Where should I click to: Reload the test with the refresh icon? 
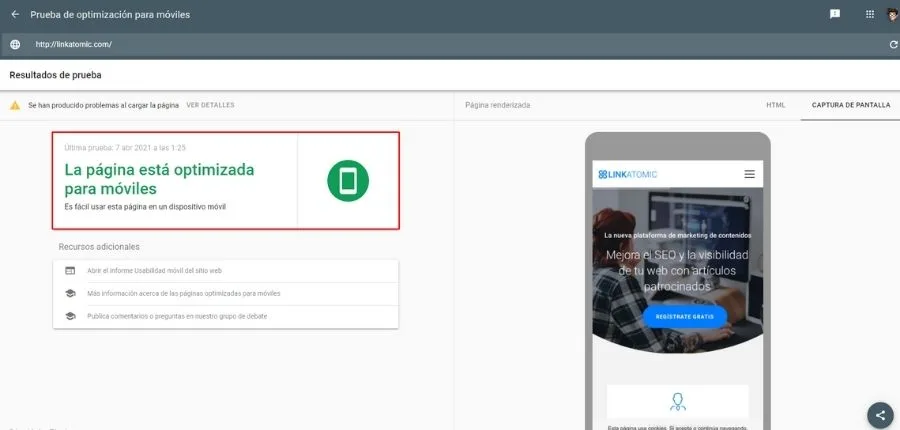893,44
